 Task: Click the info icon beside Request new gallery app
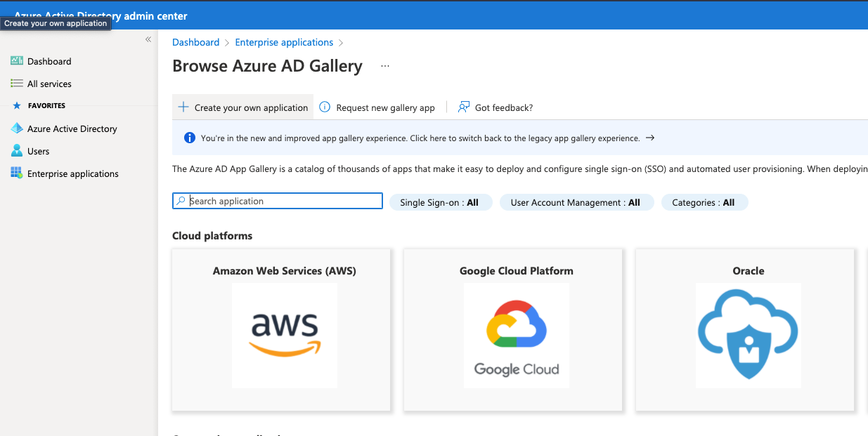coord(325,107)
